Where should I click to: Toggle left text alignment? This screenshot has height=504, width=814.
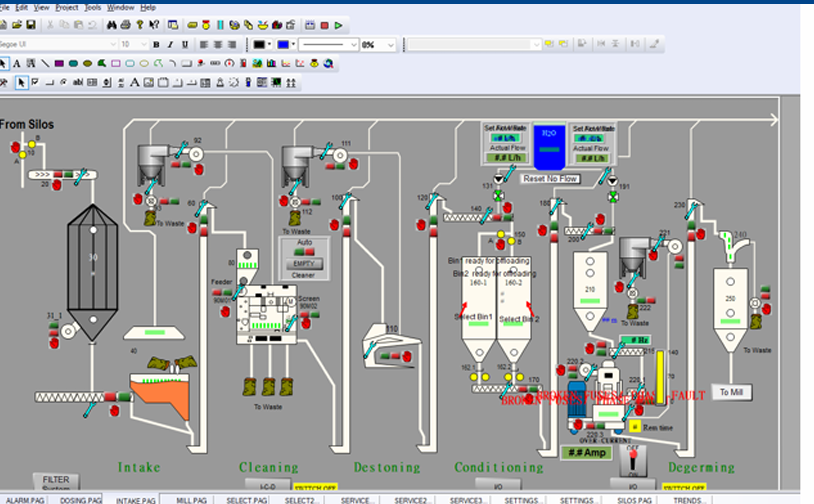pyautogui.click(x=204, y=45)
